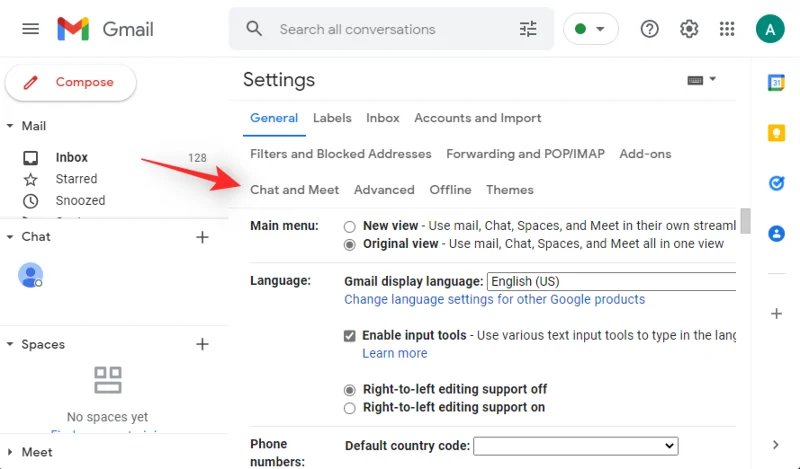Open Google Calendar side panel icon
The width and height of the screenshot is (800, 469).
[777, 82]
